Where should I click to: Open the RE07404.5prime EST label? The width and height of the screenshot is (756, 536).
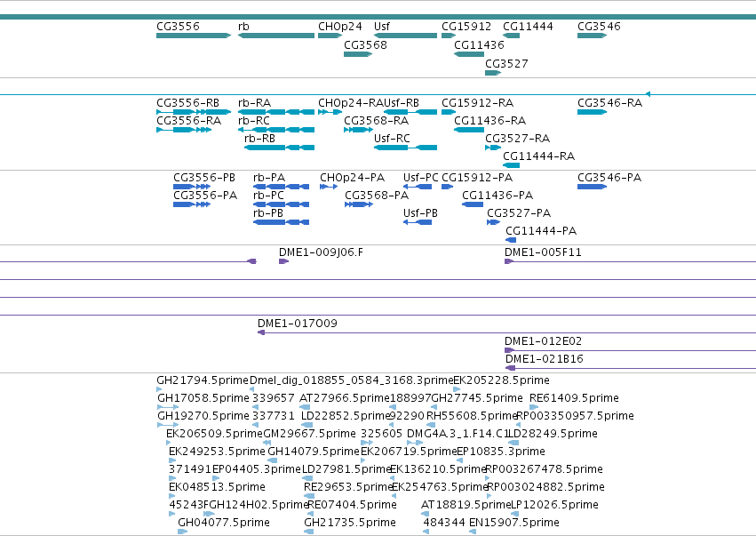(x=352, y=505)
